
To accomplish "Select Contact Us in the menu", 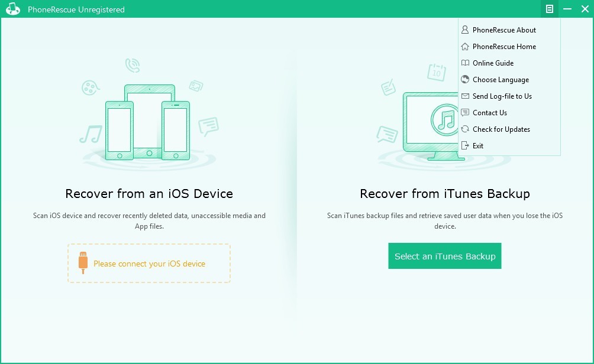I will [x=490, y=112].
